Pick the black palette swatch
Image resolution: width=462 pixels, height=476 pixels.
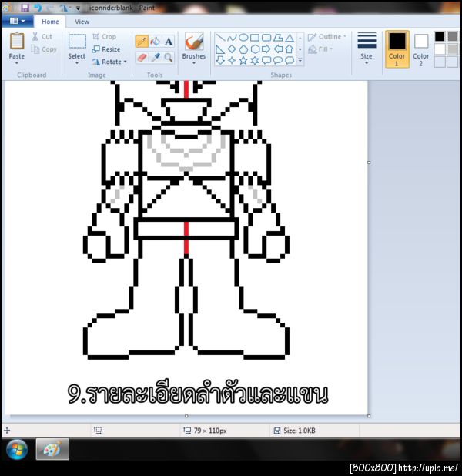[x=440, y=36]
